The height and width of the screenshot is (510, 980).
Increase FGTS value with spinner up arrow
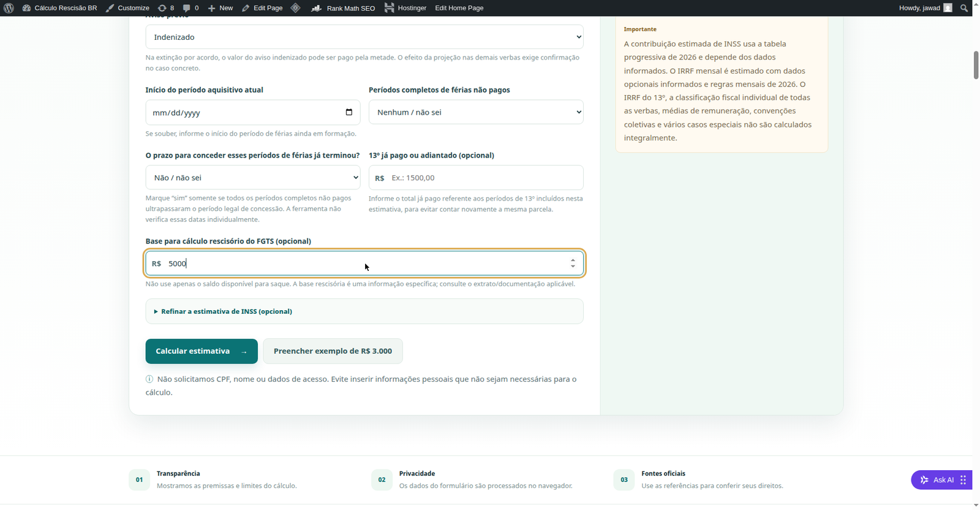(573, 261)
